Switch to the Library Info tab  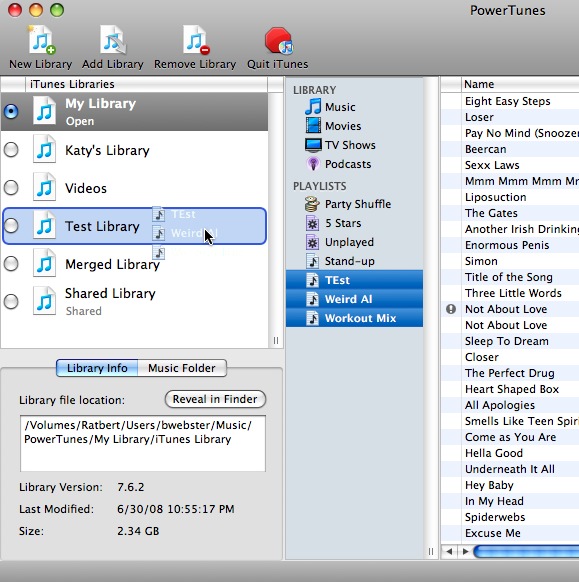tap(97, 368)
